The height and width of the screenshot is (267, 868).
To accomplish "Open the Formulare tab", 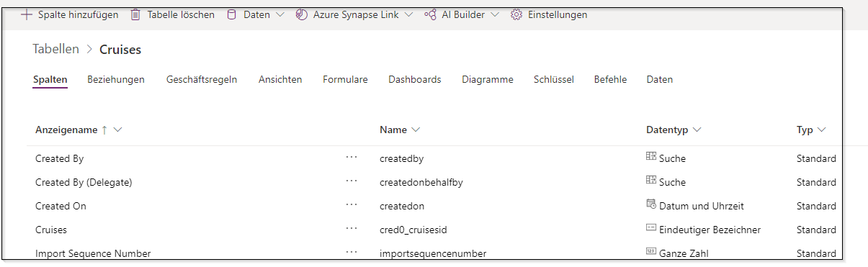I will point(345,79).
